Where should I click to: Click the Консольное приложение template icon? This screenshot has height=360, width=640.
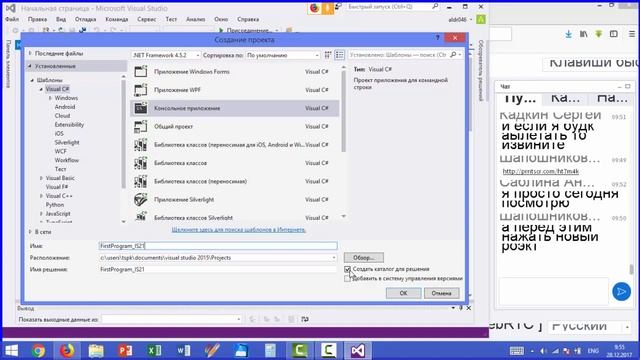coord(141,108)
